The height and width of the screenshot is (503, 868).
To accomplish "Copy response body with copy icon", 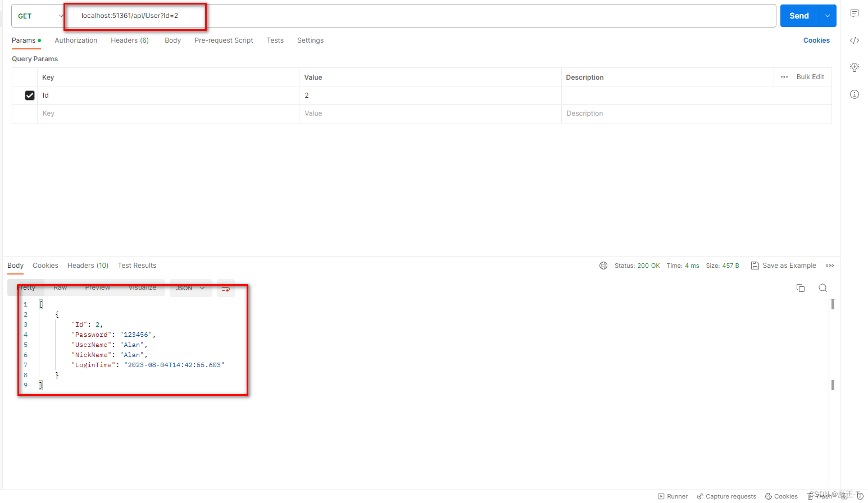I will point(801,288).
